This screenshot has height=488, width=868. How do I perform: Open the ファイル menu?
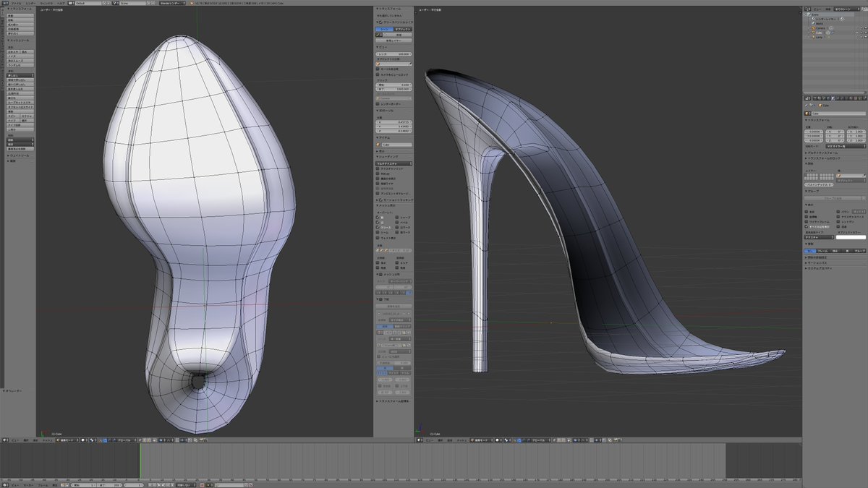[x=16, y=3]
